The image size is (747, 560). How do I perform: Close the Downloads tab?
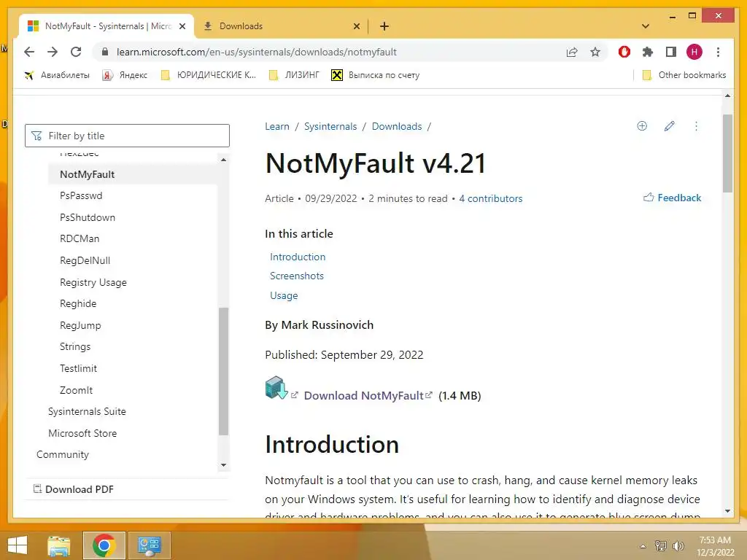356,26
